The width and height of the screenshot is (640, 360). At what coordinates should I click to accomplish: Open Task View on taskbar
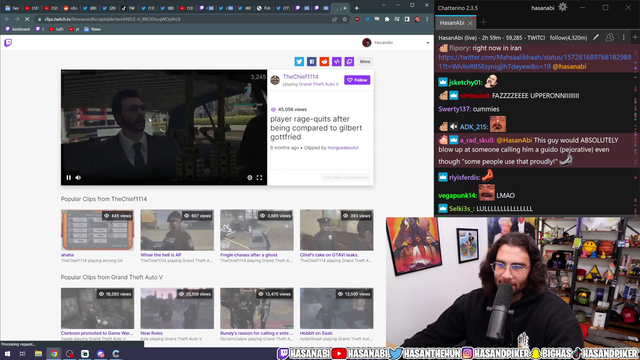pyautogui.click(x=22, y=354)
